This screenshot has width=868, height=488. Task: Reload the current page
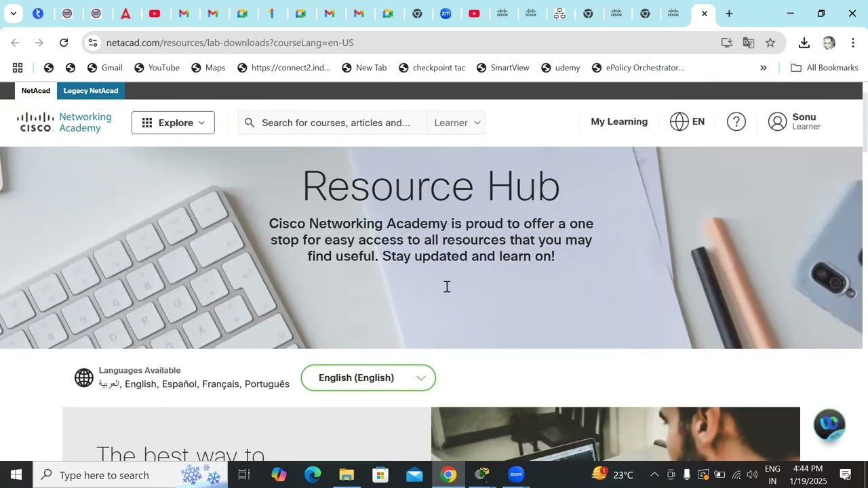click(64, 43)
